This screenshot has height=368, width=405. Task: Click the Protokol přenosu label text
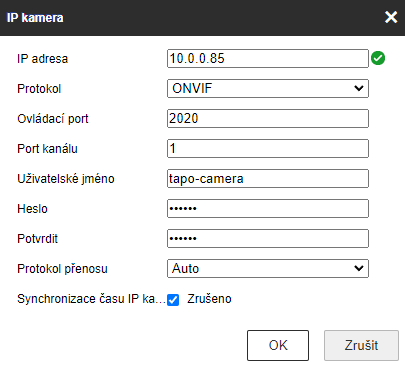tap(62, 269)
